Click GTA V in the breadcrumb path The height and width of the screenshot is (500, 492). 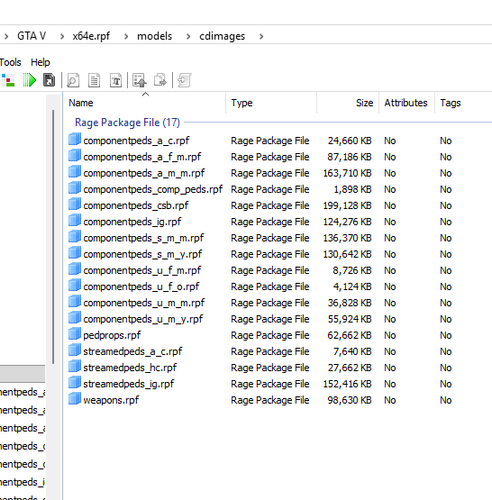pyautogui.click(x=32, y=36)
